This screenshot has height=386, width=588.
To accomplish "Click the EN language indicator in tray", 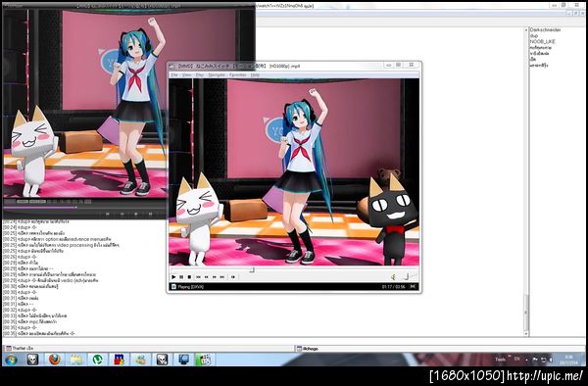I will click(516, 359).
